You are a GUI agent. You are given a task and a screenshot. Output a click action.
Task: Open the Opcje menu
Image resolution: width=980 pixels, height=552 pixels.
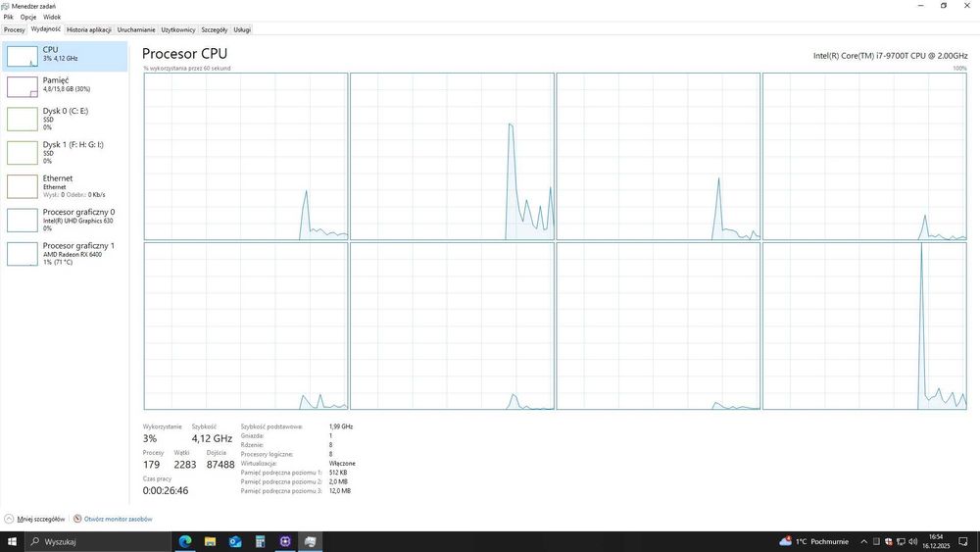point(28,17)
